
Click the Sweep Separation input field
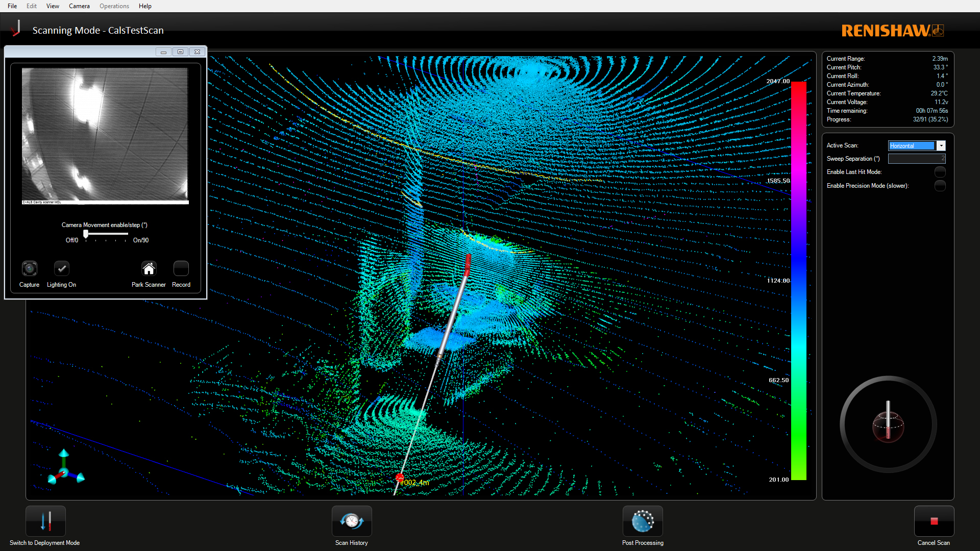tap(916, 159)
